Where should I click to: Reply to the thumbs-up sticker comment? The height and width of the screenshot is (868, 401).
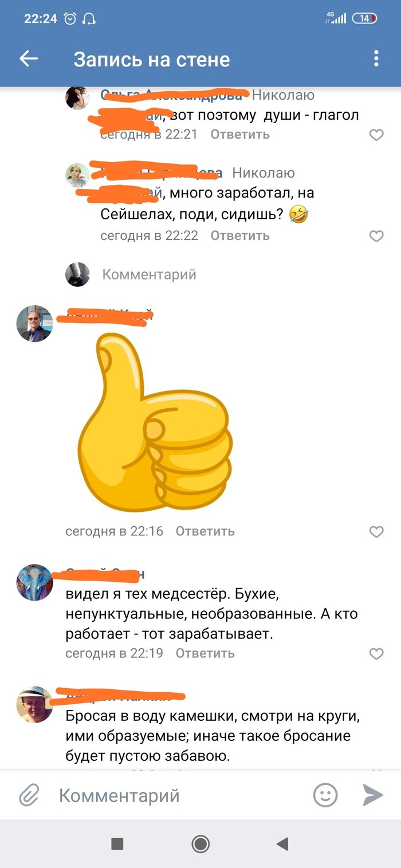tap(205, 531)
